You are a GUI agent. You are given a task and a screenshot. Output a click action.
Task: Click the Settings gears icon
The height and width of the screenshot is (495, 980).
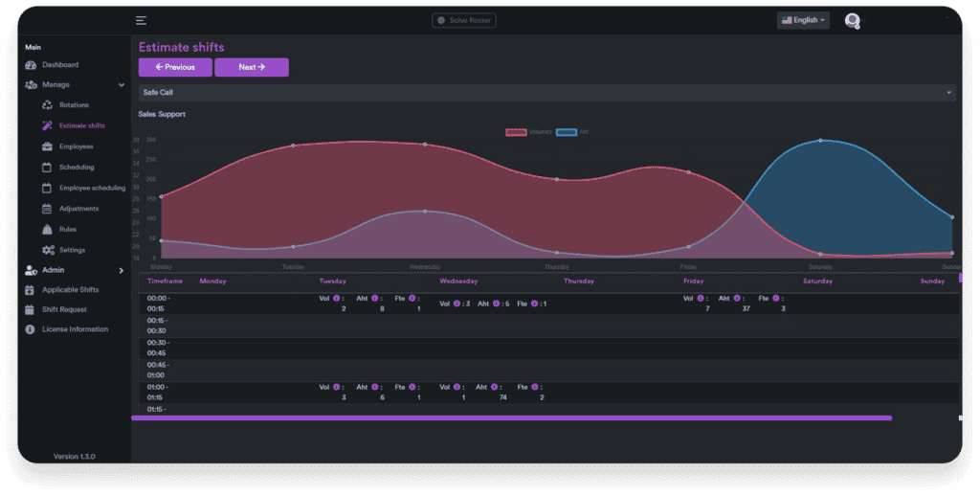48,251
